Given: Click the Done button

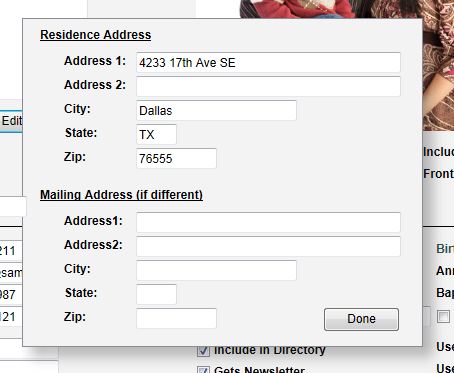Looking at the screenshot, I should (361, 319).
